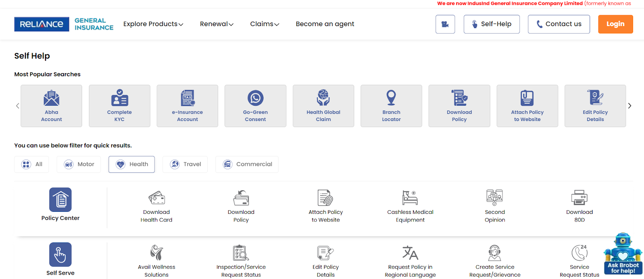The width and height of the screenshot is (644, 279).
Task: Click the Cashless Medical Equipment label
Action: point(410,216)
